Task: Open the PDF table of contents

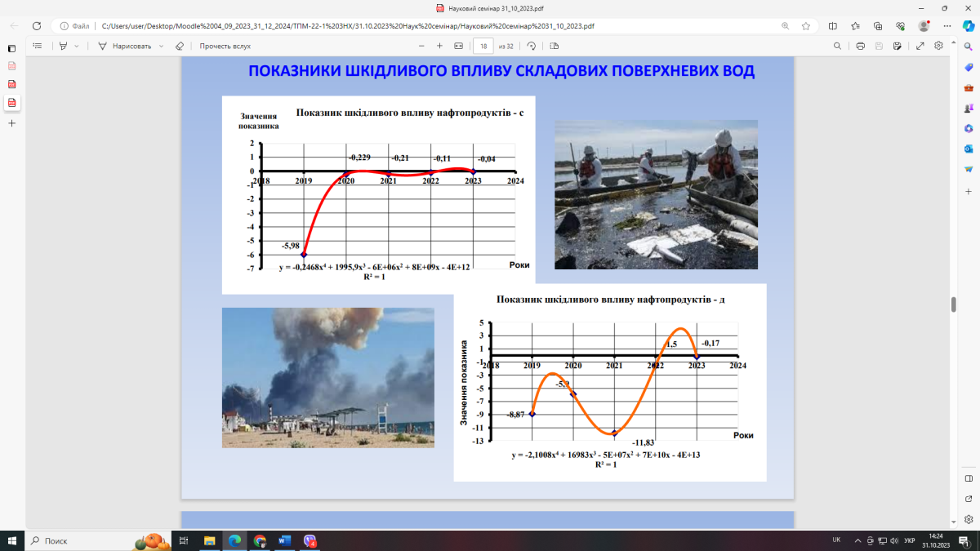Action: (x=38, y=46)
